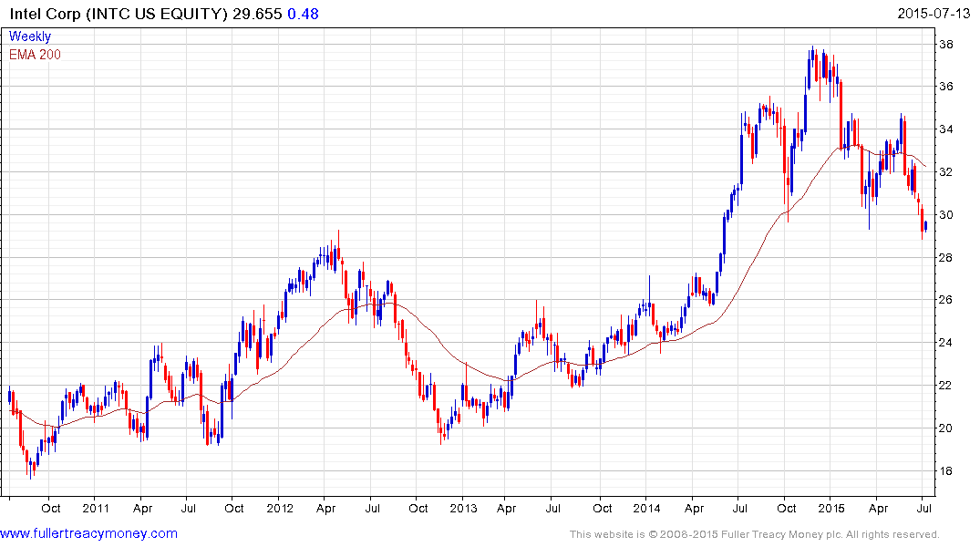Select the Intel Corp chart title
980x547 pixels.
119,14
